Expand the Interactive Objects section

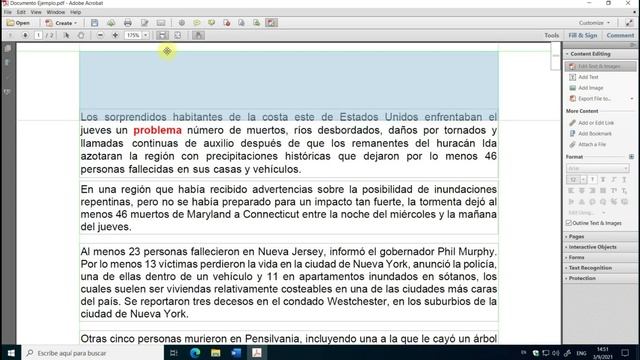592,247
